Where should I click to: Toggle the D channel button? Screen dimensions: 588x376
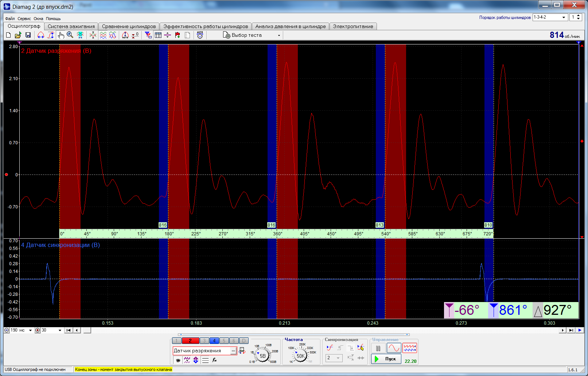[244, 341]
